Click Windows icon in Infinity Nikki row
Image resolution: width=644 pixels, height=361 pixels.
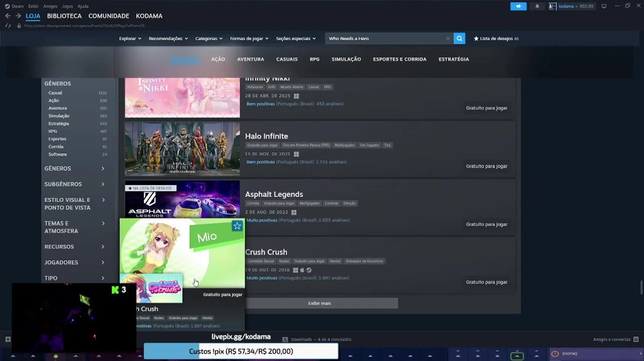(296, 96)
